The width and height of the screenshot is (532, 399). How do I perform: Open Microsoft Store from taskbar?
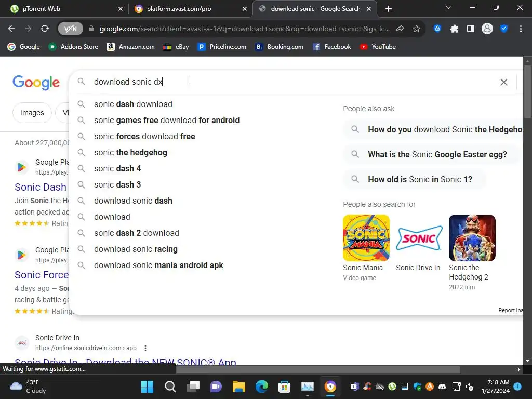[x=284, y=387]
